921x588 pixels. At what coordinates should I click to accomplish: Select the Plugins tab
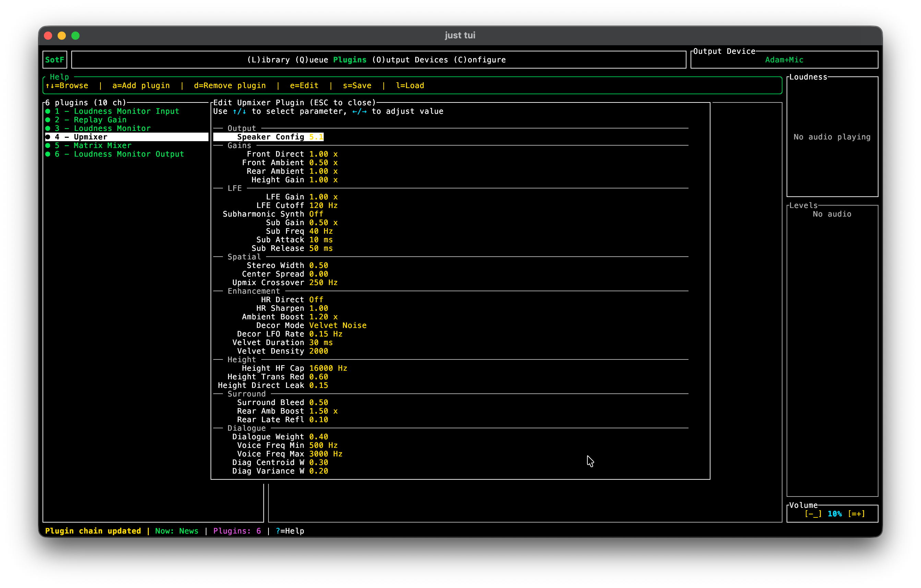[350, 60]
